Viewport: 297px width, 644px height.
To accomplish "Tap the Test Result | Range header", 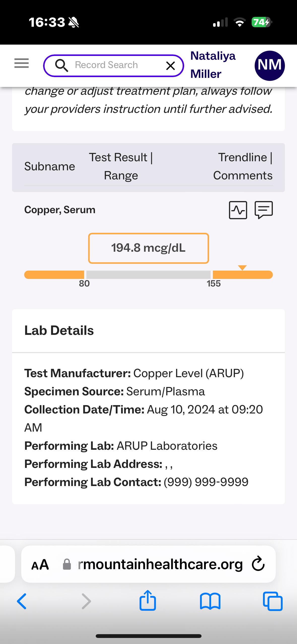I will [x=121, y=167].
